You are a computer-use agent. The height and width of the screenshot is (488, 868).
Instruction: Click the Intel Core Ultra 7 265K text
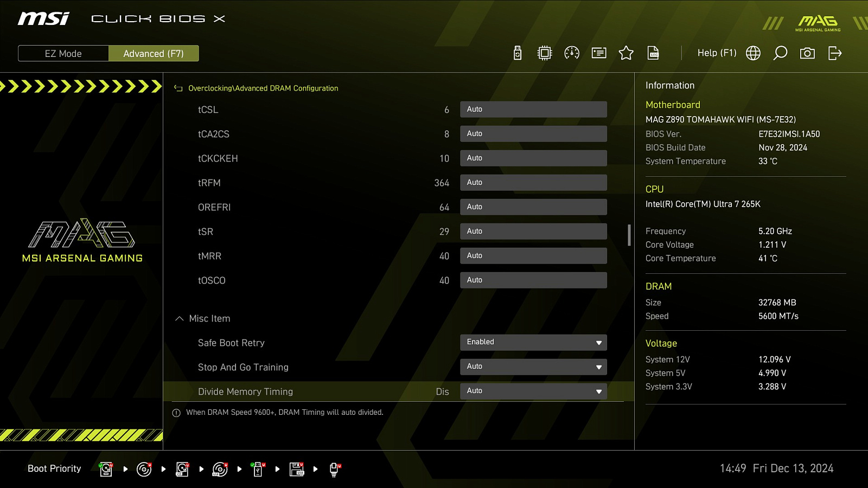pyautogui.click(x=703, y=204)
